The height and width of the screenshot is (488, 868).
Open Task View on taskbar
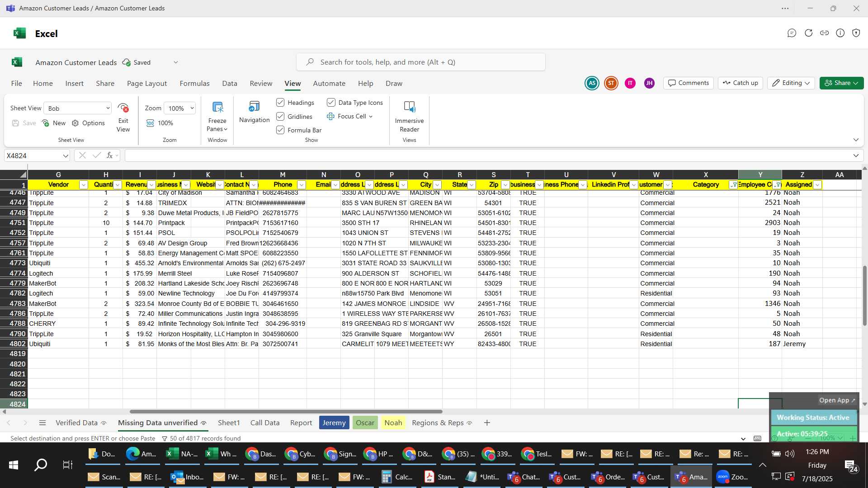tap(68, 465)
